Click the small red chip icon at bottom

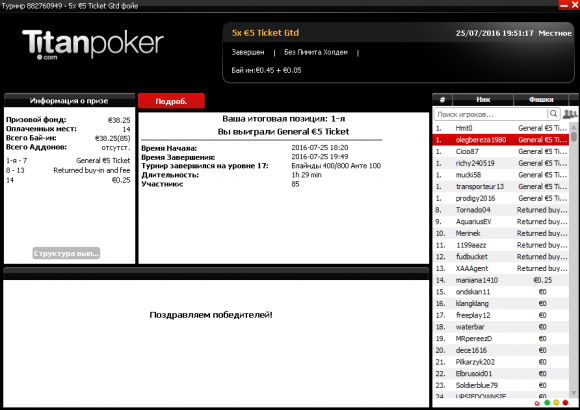click(x=537, y=403)
